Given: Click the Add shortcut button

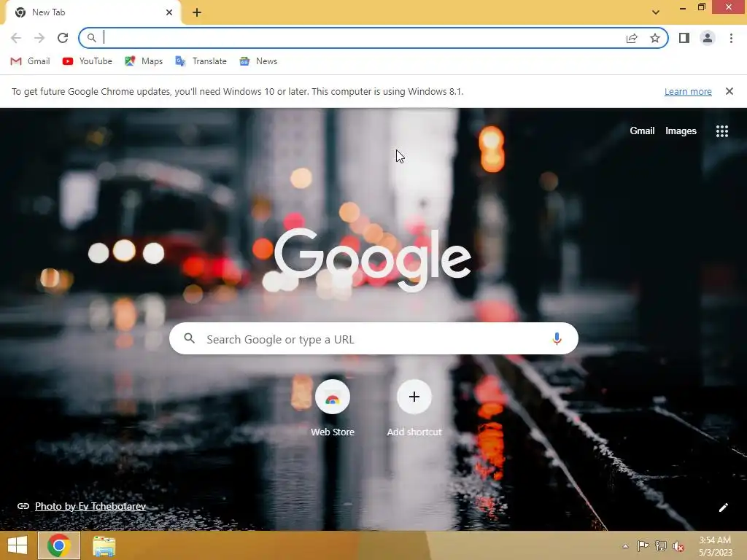Looking at the screenshot, I should 414,408.
